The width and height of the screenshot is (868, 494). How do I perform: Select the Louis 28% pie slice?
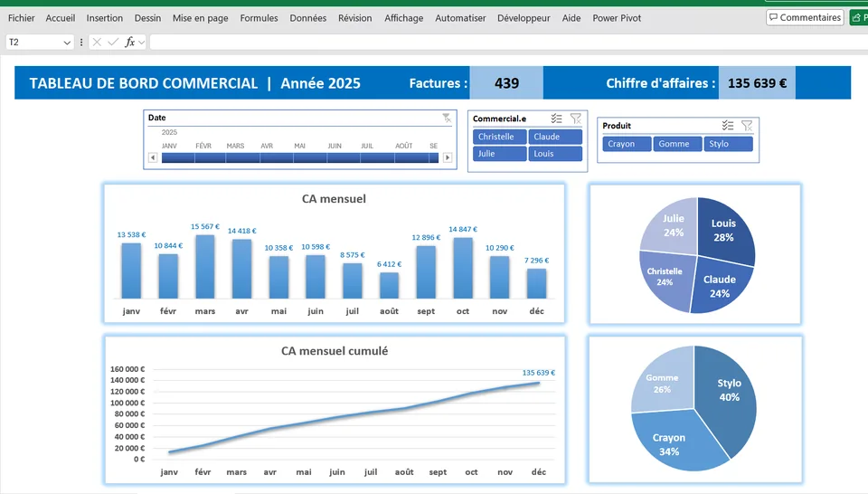[724, 231]
